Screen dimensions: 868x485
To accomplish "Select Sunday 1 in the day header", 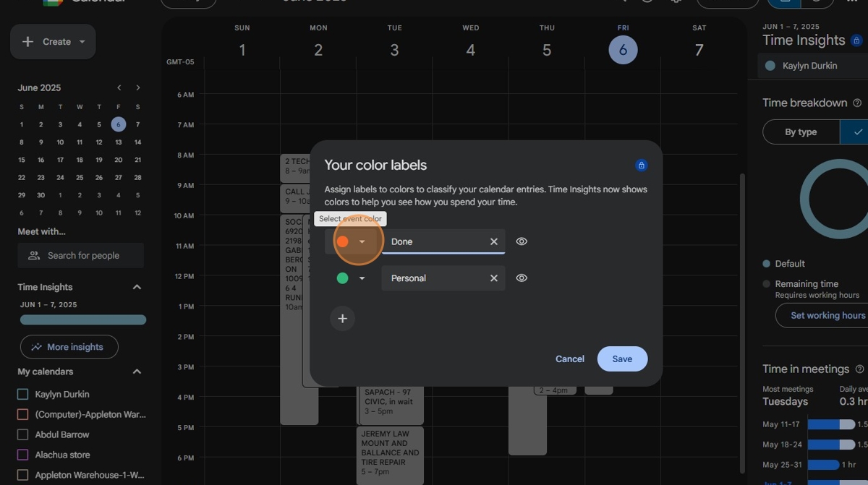I will coord(242,50).
